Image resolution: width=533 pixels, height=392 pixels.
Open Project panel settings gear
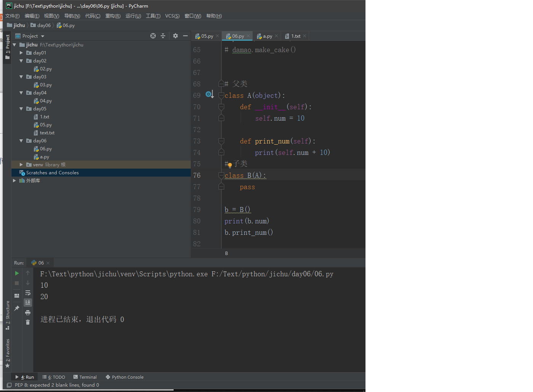tap(175, 36)
